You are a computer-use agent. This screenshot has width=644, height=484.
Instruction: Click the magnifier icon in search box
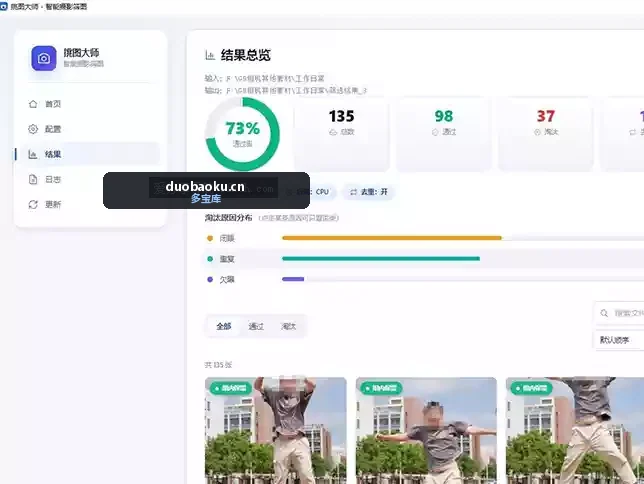click(x=604, y=313)
